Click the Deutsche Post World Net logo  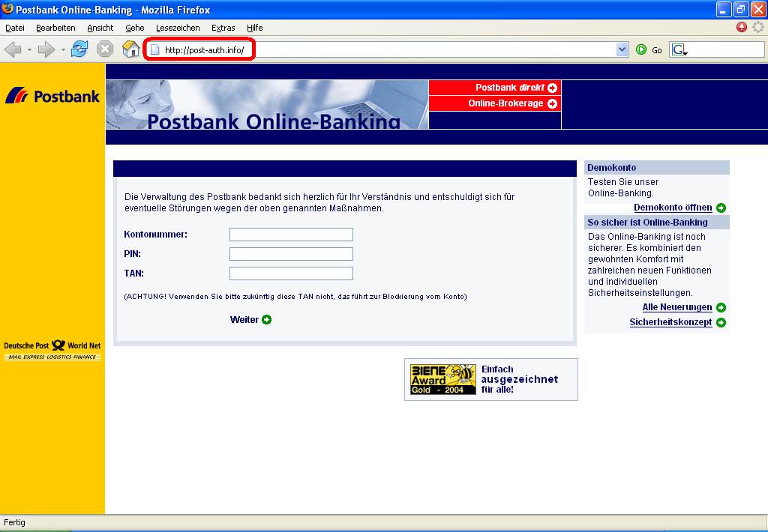tap(52, 350)
